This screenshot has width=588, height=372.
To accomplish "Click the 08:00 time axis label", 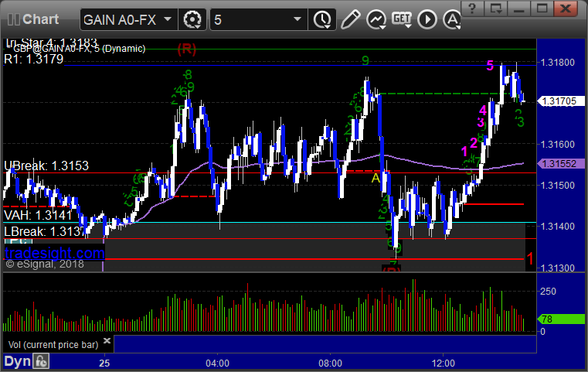I will pyautogui.click(x=331, y=363).
